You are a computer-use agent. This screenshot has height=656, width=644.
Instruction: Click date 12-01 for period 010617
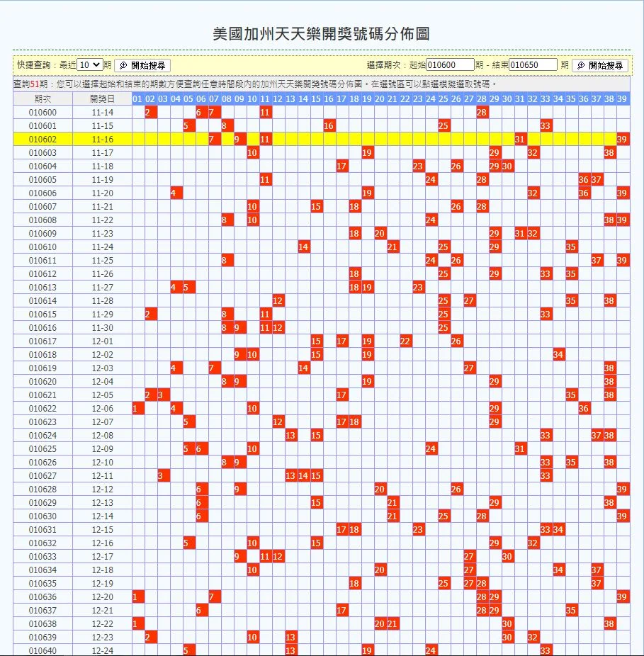(x=103, y=341)
